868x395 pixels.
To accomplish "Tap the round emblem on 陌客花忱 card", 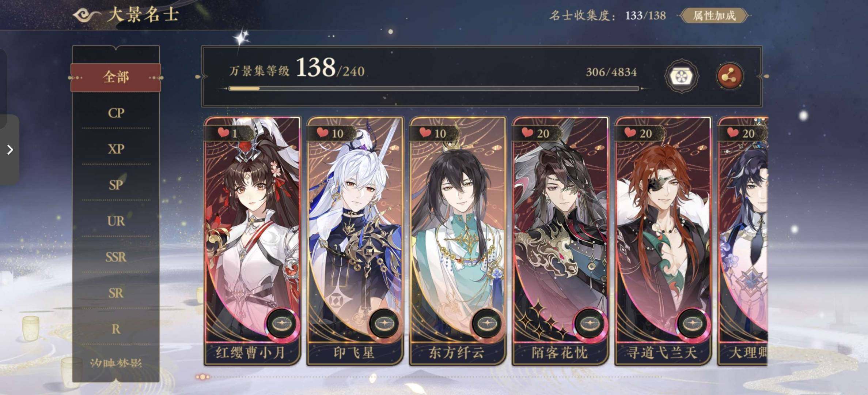I will (x=590, y=323).
